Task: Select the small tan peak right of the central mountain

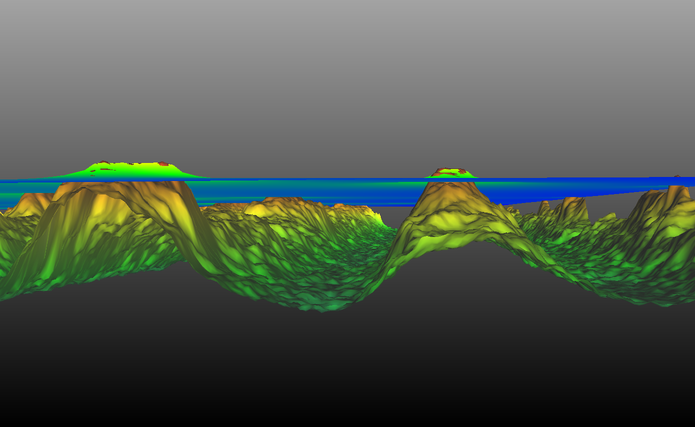Action: 572,208
